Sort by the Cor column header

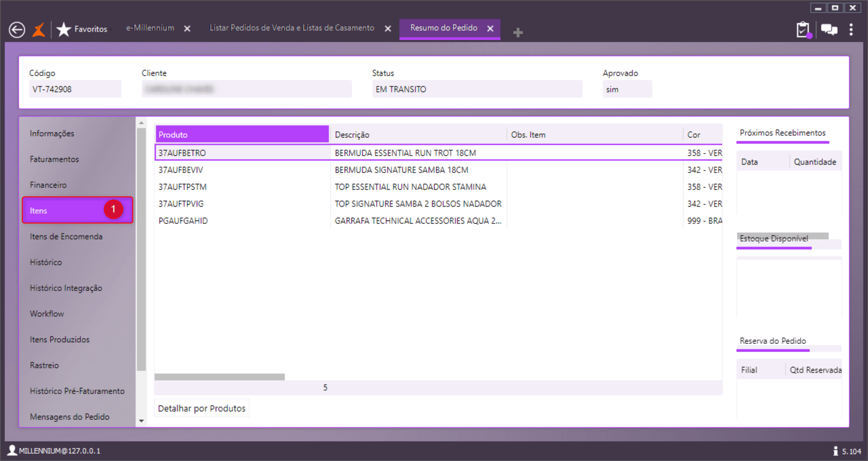click(x=703, y=135)
